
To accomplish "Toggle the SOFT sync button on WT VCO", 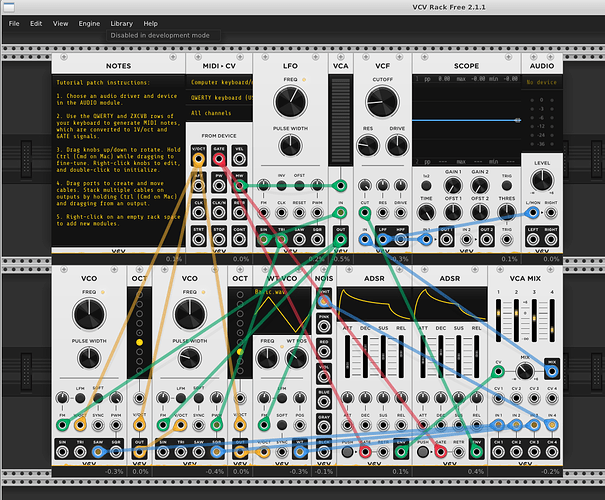I will click(x=282, y=425).
